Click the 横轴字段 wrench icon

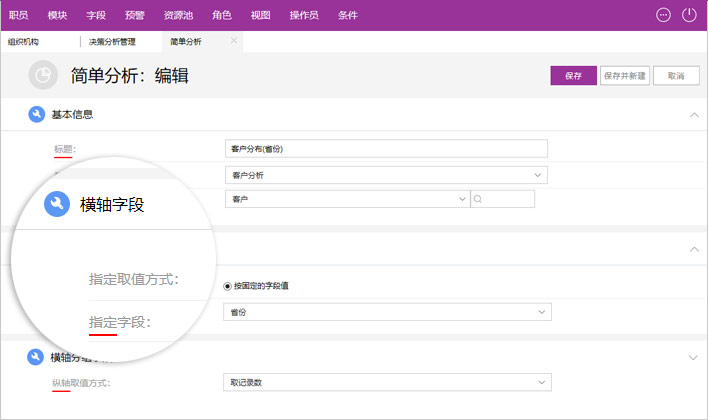[57, 204]
